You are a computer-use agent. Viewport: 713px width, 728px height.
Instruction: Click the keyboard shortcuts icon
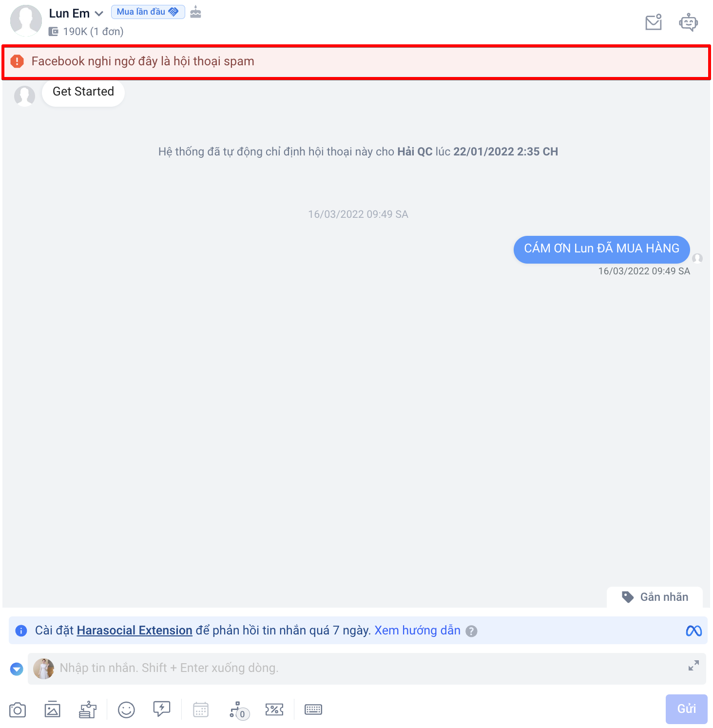tap(313, 709)
